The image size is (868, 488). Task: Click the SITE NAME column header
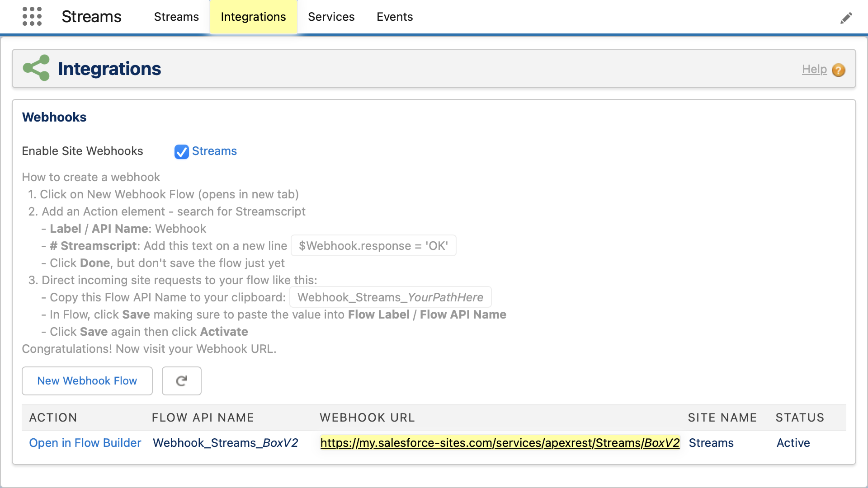coord(722,418)
